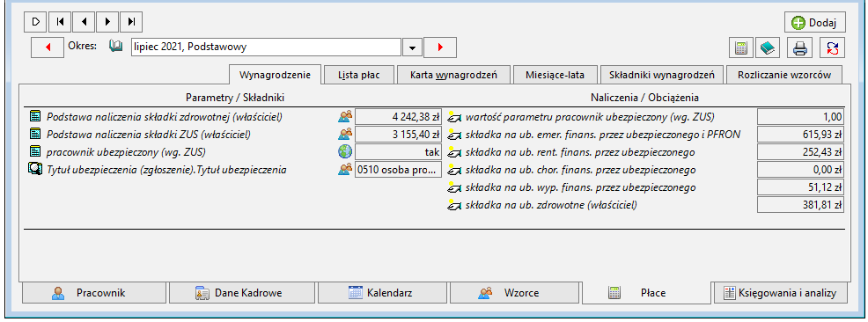Viewport: 868px width, 322px height.
Task: Go to previous period with red left arrow
Action: point(48,48)
